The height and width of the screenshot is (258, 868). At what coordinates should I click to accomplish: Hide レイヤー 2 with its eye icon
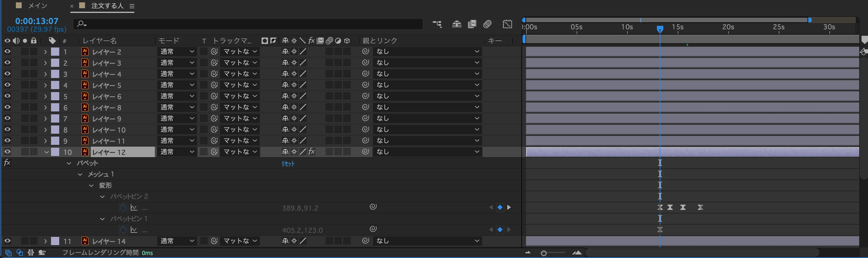7,52
